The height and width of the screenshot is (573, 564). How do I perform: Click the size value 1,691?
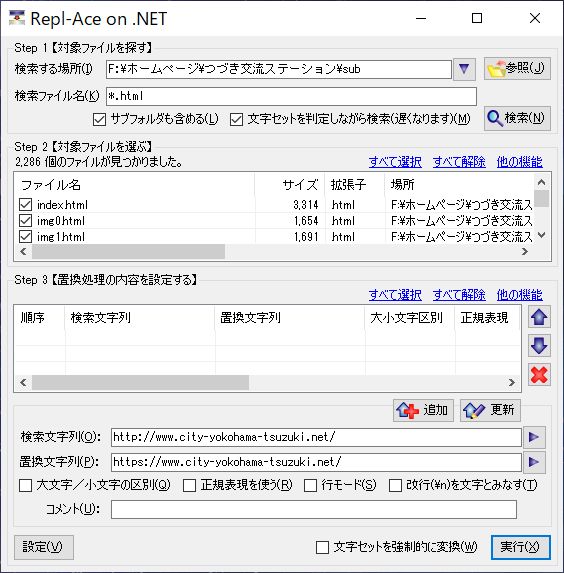click(x=306, y=237)
